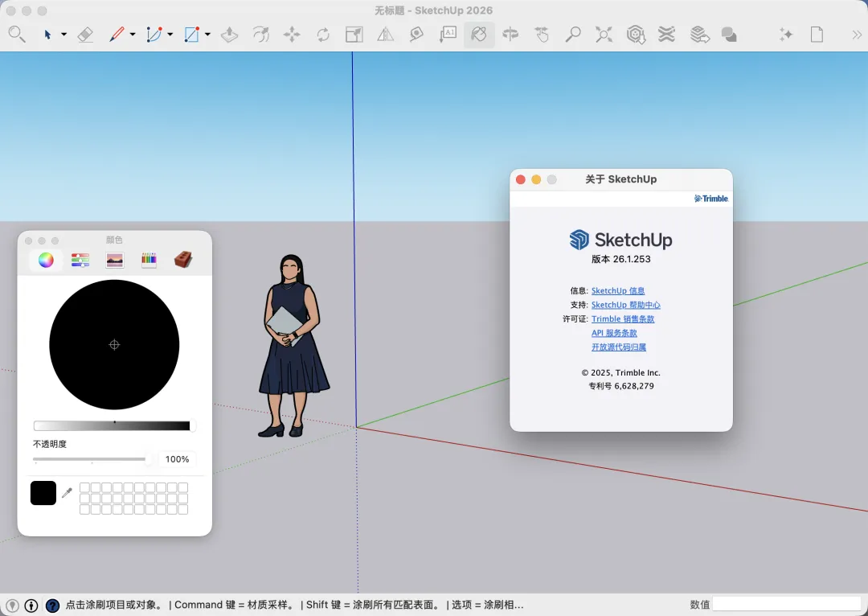868x616 pixels.
Task: Select the Flip tool
Action: (385, 35)
